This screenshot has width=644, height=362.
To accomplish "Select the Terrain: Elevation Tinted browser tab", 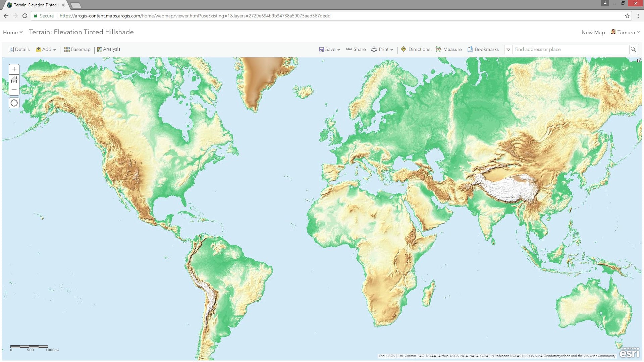I will [34, 5].
